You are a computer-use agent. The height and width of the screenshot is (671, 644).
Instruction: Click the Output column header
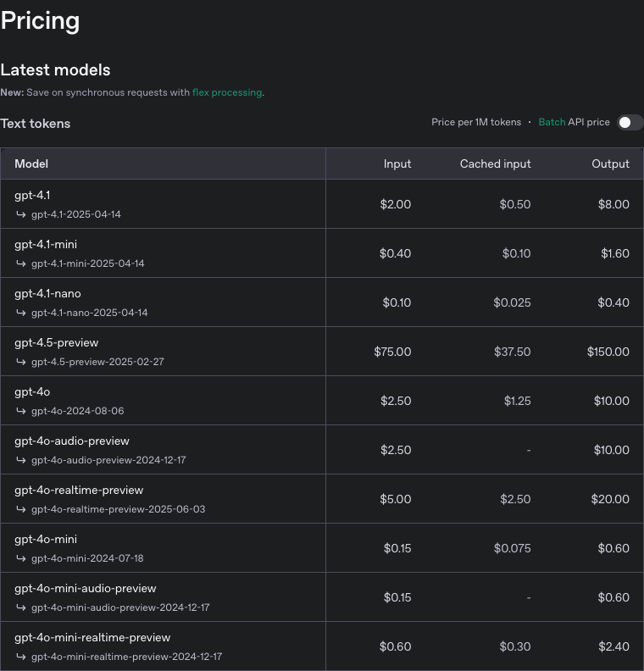tap(610, 164)
